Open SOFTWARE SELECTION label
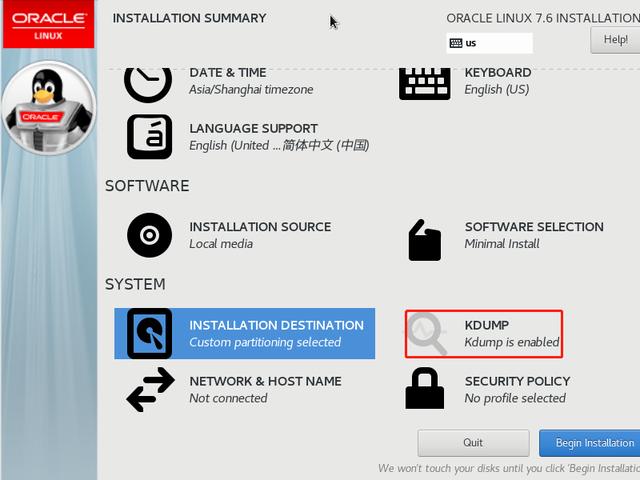Viewport: 640px width, 480px height. pos(534,227)
